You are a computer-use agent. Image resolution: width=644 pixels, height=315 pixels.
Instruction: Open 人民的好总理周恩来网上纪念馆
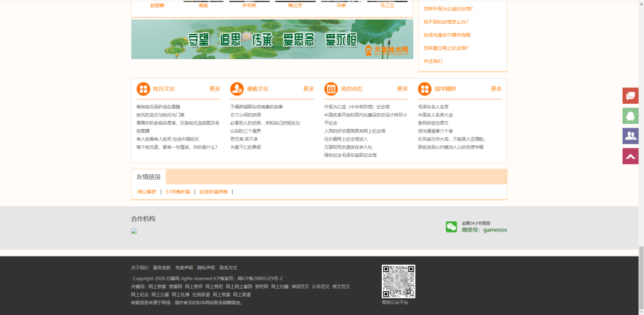[x=355, y=131]
